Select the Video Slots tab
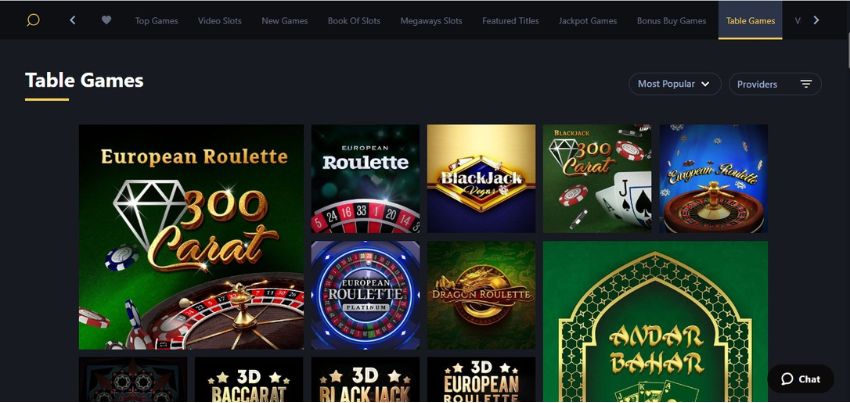850x403 pixels. [220, 21]
